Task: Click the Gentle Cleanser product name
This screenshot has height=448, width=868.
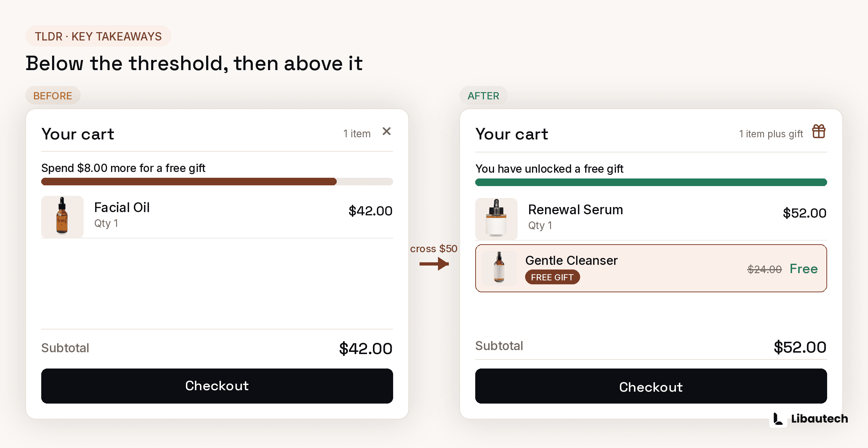Action: [x=571, y=260]
